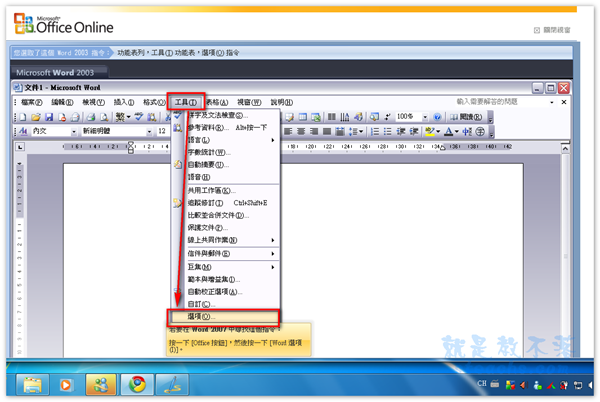
Task: Open Google Chrome from taskbar
Action: coord(137,384)
